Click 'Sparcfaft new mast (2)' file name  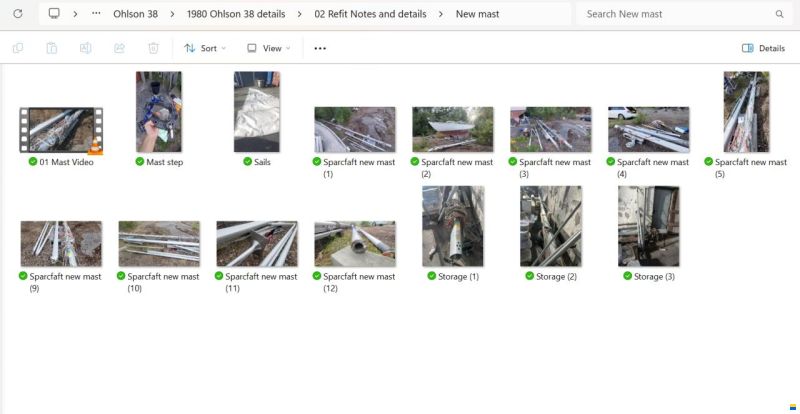point(457,168)
